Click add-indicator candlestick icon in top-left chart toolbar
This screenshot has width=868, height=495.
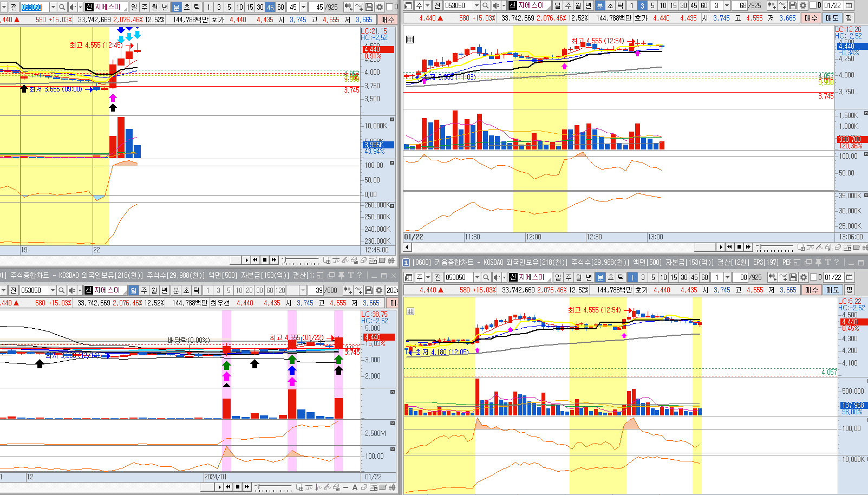click(x=349, y=7)
